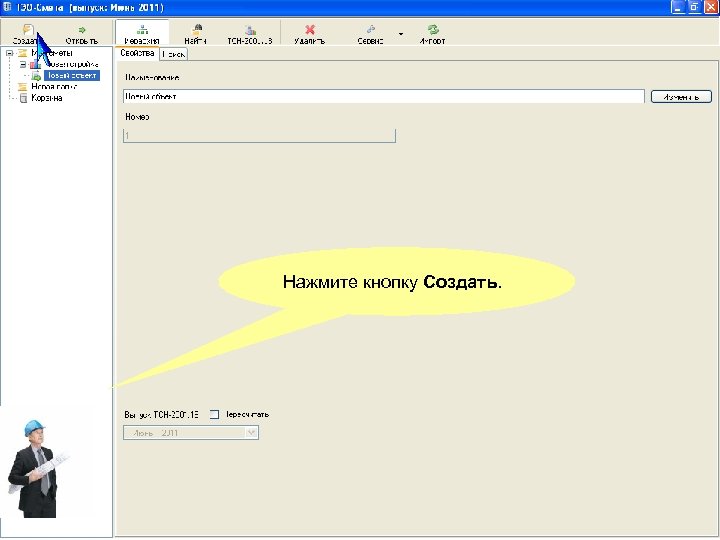The height and width of the screenshot is (540, 720).
Task: Click the Новый объект item icon
Action: (36, 76)
